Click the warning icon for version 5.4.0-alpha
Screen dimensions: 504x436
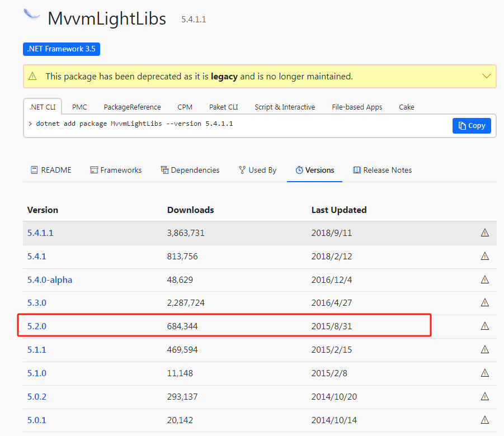tap(484, 279)
